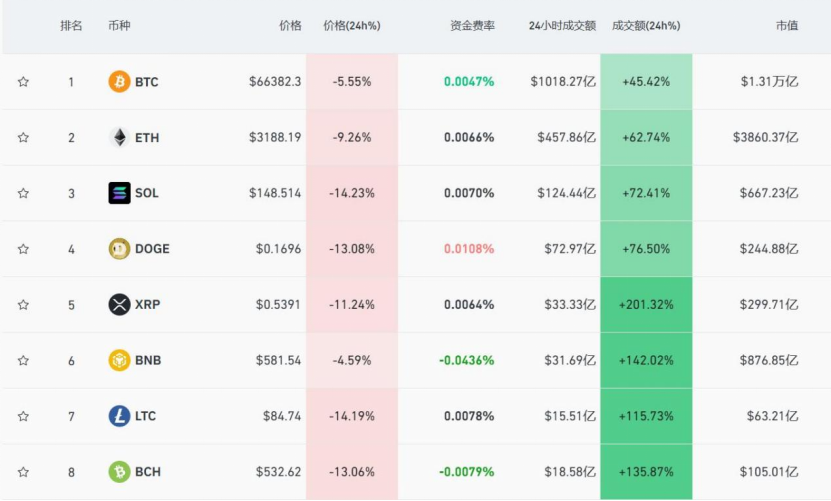Click BTC volume $1018.27亿
Viewport: 831px width, 501px height.
pyautogui.click(x=563, y=82)
